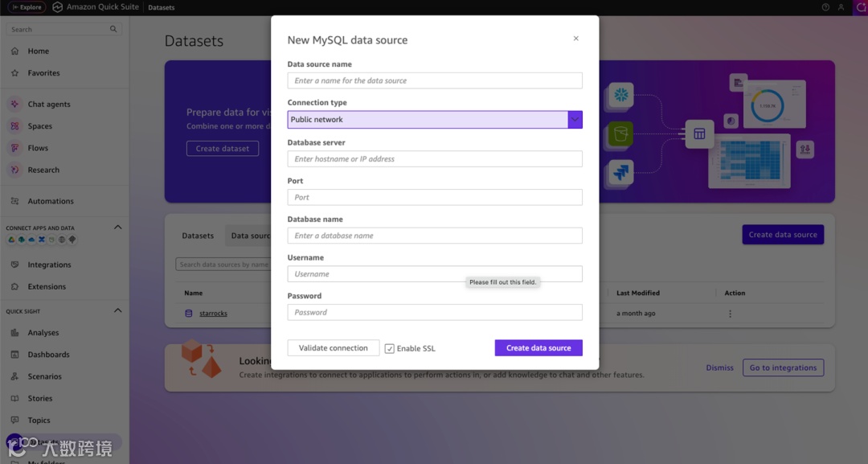Click the purple Create data source dialog button

point(538,347)
